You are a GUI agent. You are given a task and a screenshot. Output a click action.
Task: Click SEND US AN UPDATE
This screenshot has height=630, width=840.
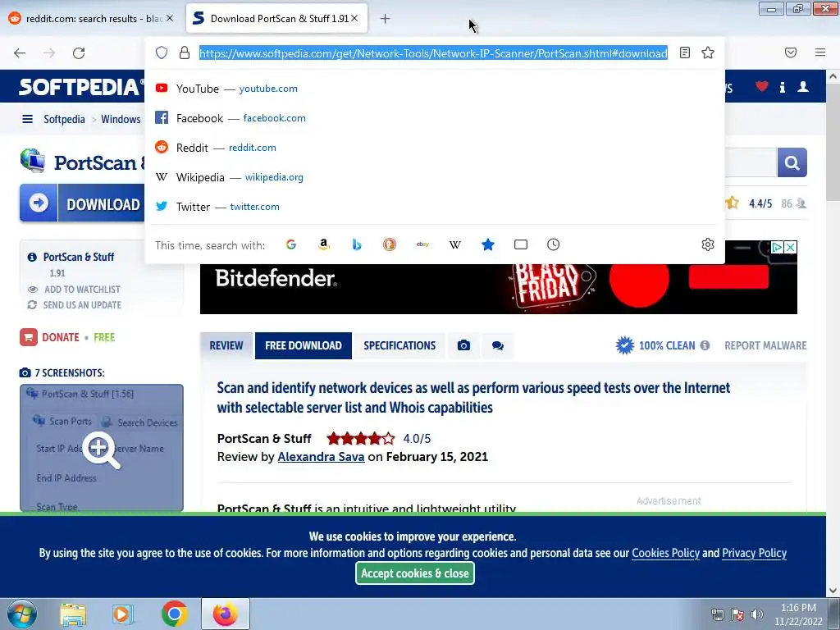(x=82, y=305)
